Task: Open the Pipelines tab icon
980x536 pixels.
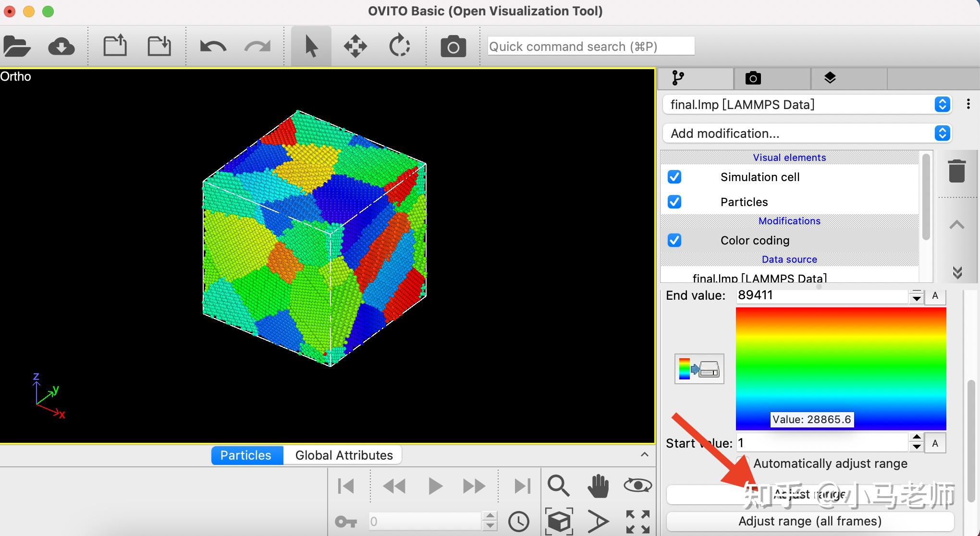Action: pos(678,78)
